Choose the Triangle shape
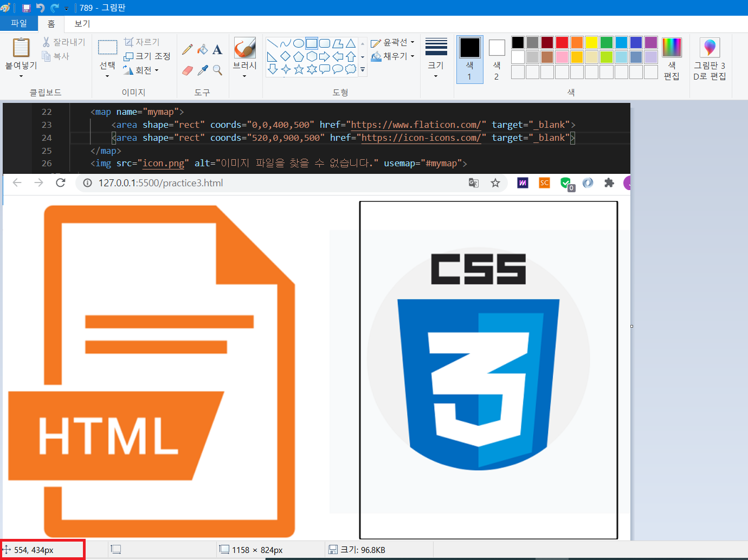Screen dimensions: 748x560 351,43
